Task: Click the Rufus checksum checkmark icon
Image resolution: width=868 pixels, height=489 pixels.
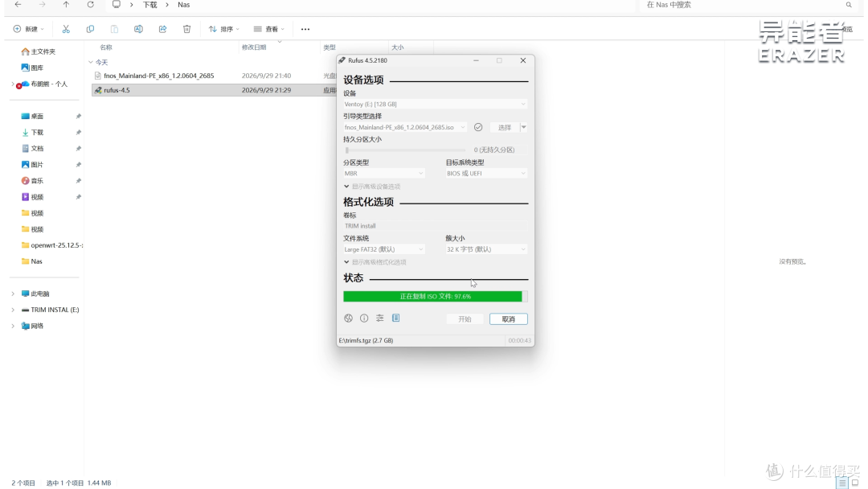Action: pos(478,127)
